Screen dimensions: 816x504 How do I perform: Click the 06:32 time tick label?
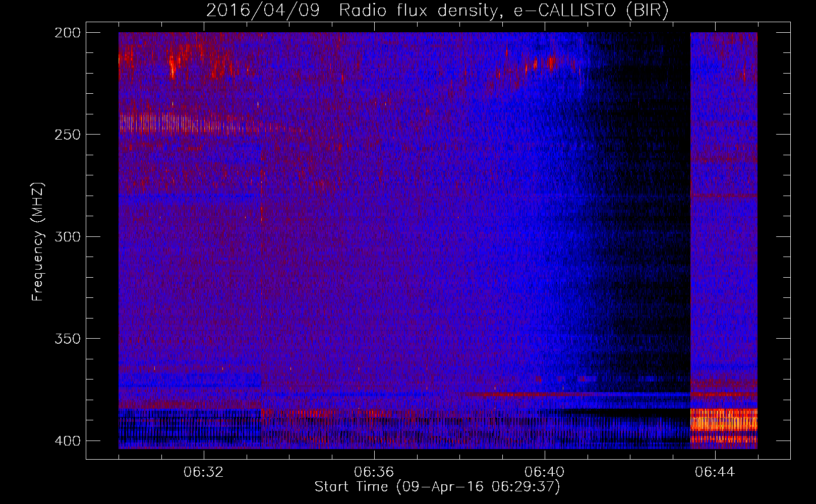[x=204, y=472]
